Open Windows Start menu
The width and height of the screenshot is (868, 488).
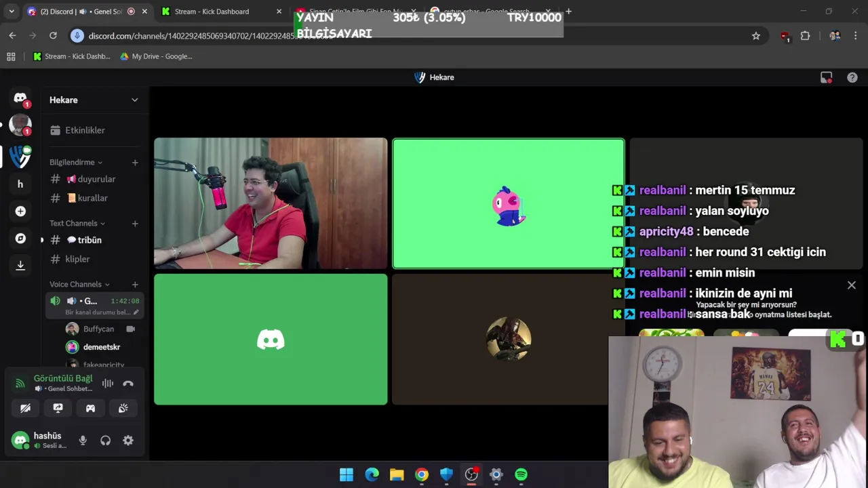point(347,474)
